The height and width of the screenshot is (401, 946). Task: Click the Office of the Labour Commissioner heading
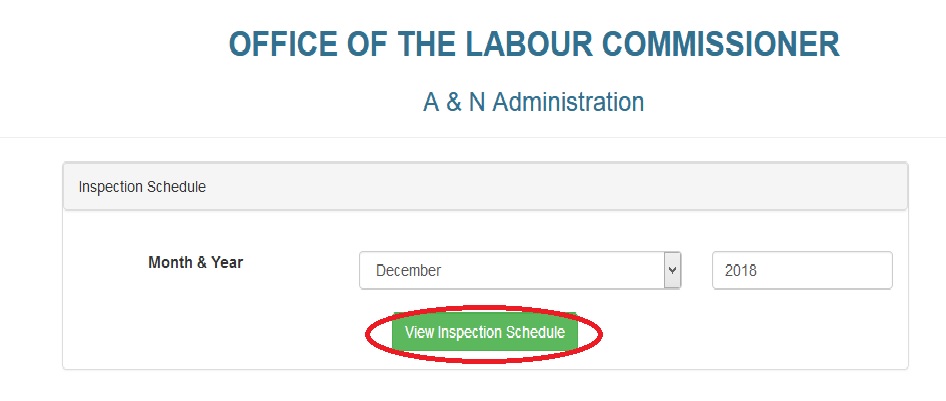click(534, 45)
